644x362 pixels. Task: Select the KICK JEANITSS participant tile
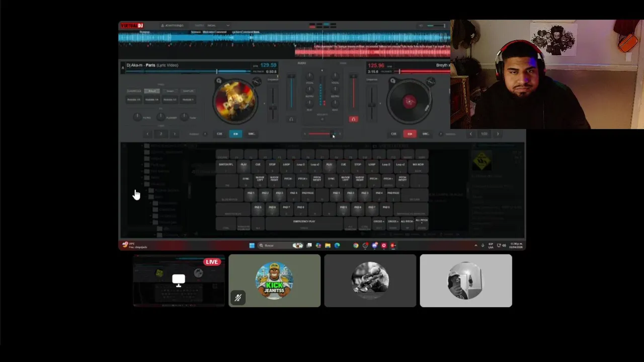(x=274, y=281)
